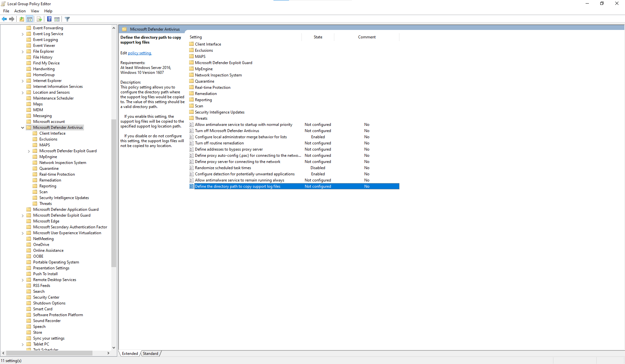Image resolution: width=625 pixels, height=364 pixels.
Task: Select Turn off Microsoft Defender Antivirus policy
Action: tap(227, 131)
